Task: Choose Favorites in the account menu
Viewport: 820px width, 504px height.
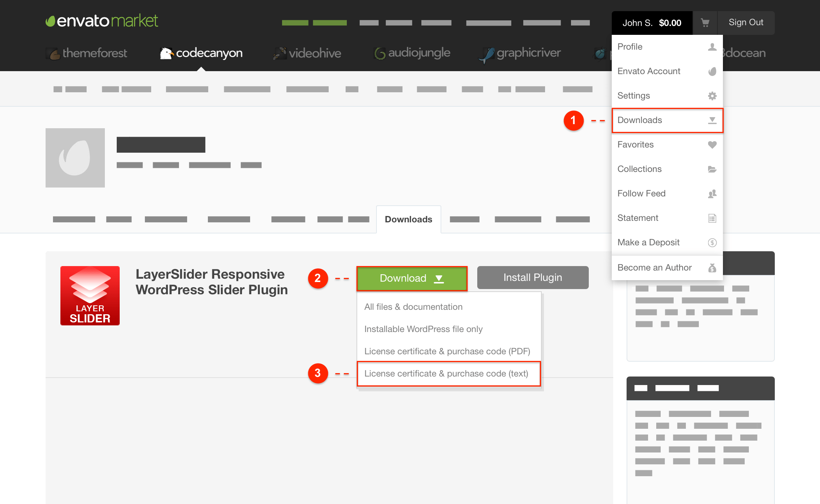Action: [667, 145]
